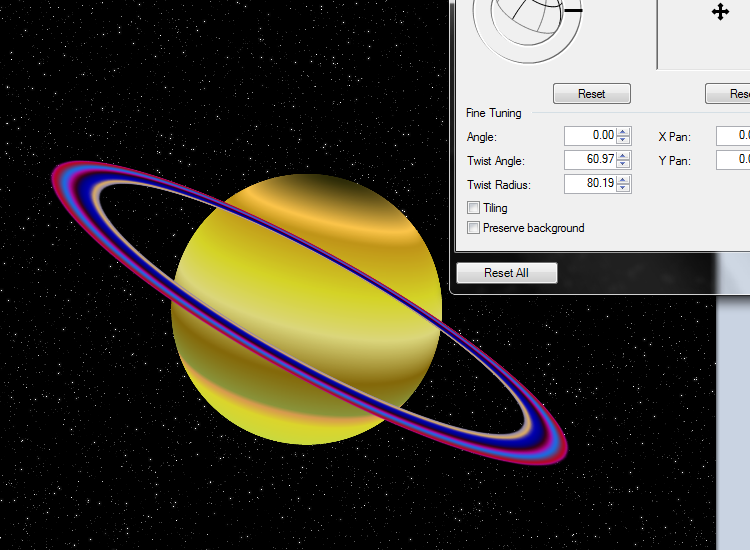The height and width of the screenshot is (550, 750).
Task: Decrease Twist Angle with down arrow
Action: (624, 164)
